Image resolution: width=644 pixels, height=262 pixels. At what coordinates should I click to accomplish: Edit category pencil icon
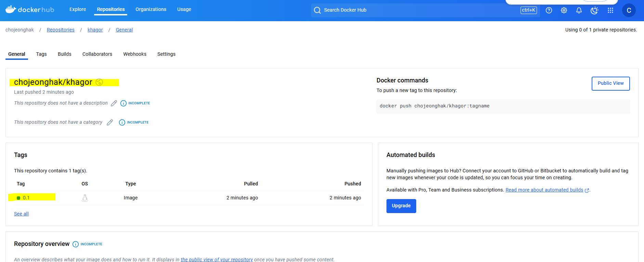110,122
